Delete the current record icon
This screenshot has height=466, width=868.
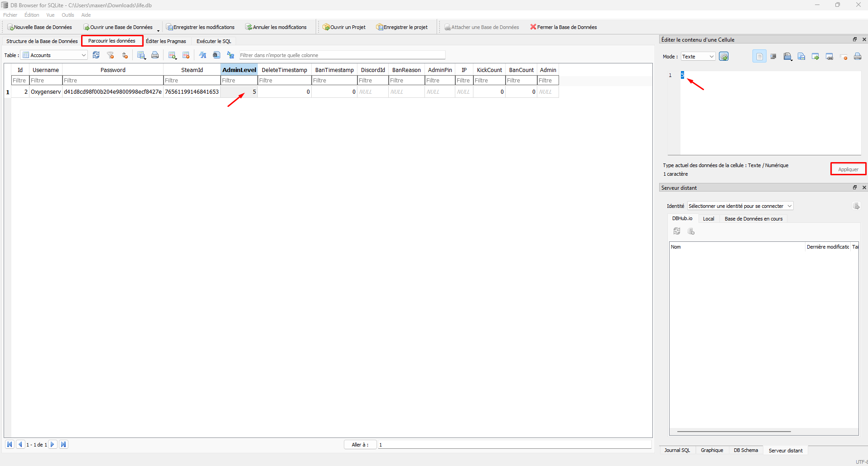click(x=186, y=55)
